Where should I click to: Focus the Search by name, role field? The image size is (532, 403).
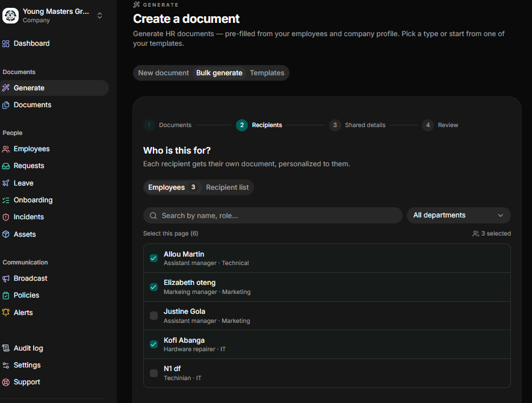click(x=273, y=216)
